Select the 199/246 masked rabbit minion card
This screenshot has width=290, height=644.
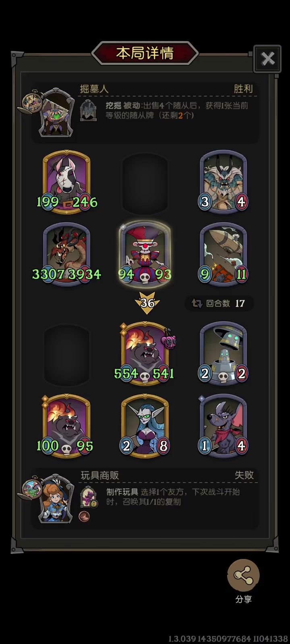coord(66,182)
